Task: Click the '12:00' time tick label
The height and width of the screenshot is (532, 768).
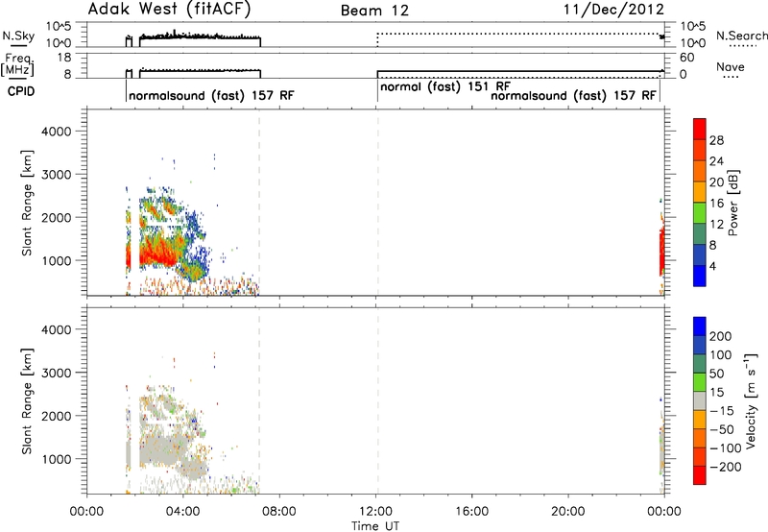Action: pos(375,512)
